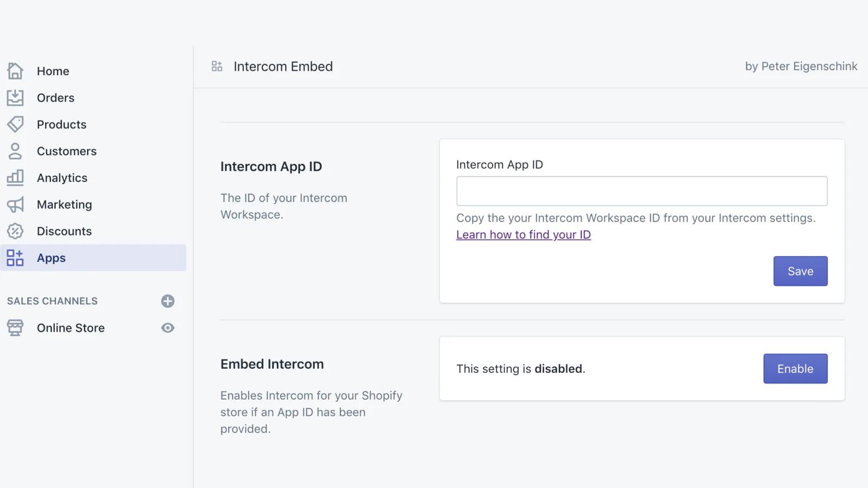Click the SALES CHANNELS section heading

[52, 301]
